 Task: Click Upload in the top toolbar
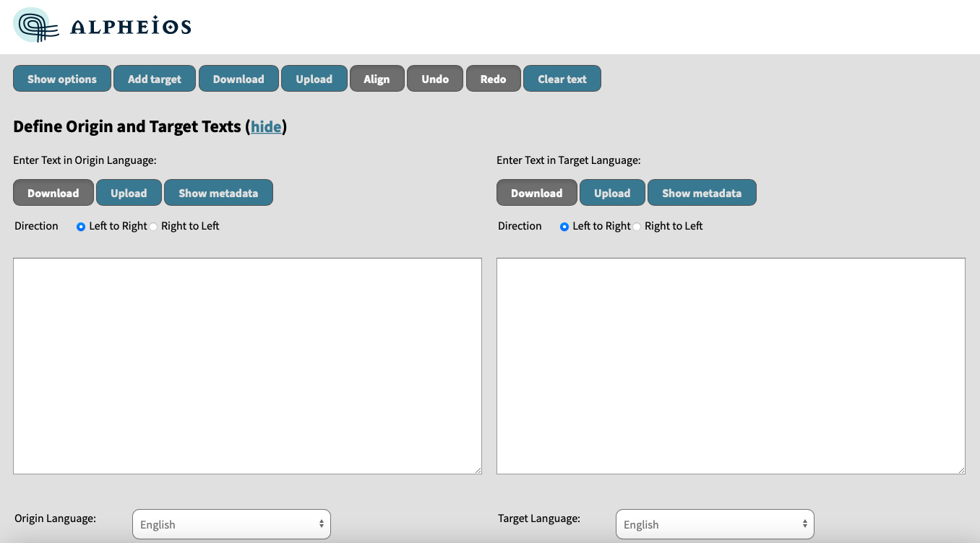coord(314,79)
